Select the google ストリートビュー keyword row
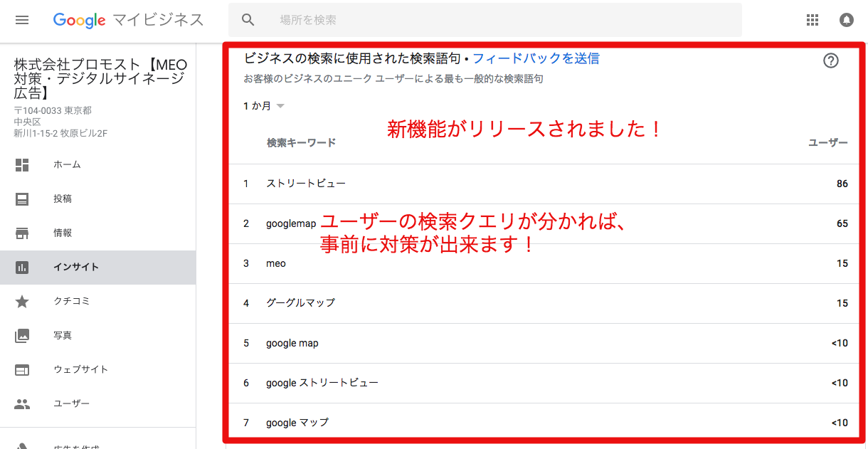 [x=546, y=383]
